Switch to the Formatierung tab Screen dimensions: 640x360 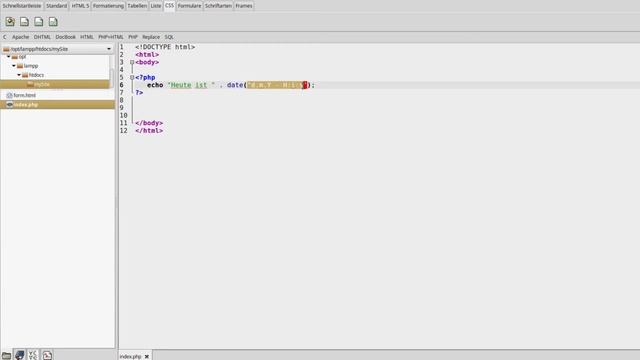pyautogui.click(x=108, y=6)
